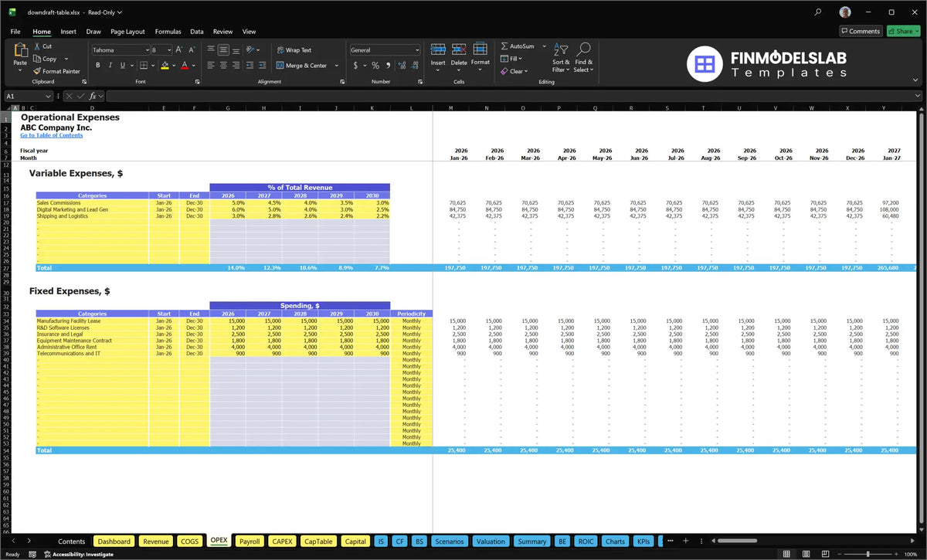Go to the Payroll sheet tab
Viewport: 927px width, 560px height.
[x=250, y=541]
